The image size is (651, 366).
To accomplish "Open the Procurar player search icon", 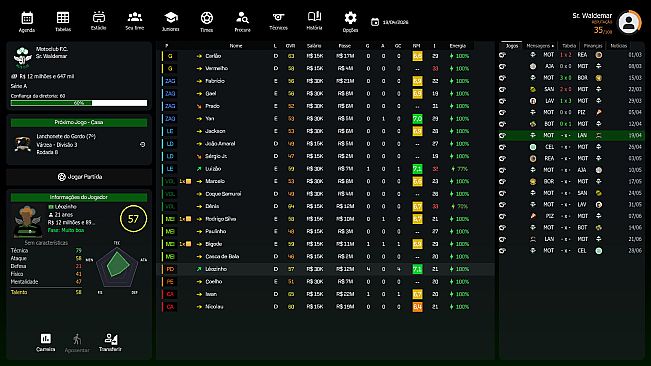I will coord(242,18).
